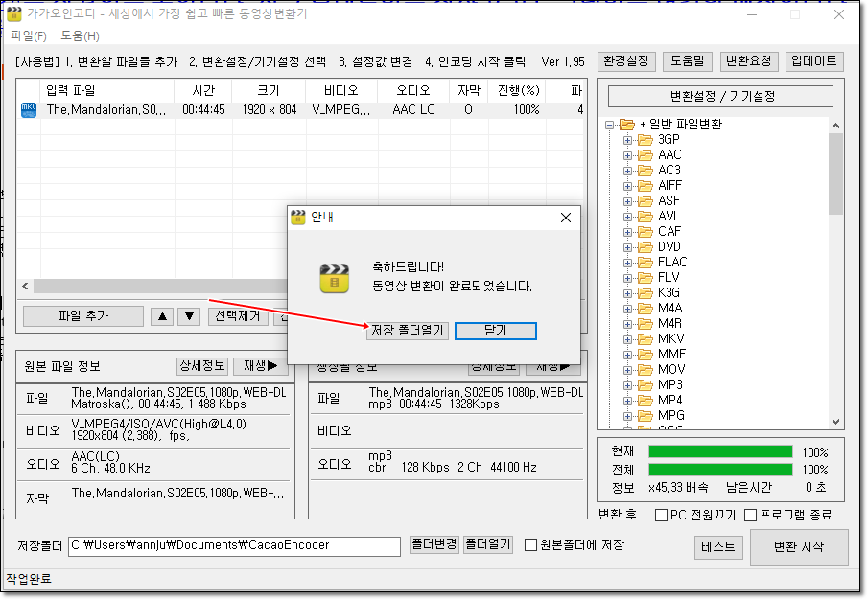Expand the 3GP tree node
The height and width of the screenshot is (600, 868).
click(627, 140)
